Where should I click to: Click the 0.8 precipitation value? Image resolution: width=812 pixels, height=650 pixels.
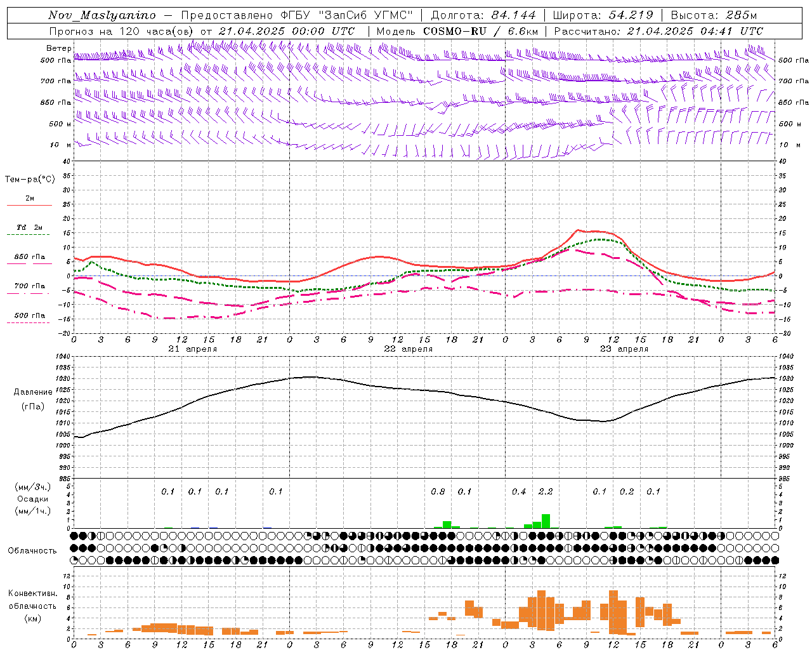coord(438,492)
